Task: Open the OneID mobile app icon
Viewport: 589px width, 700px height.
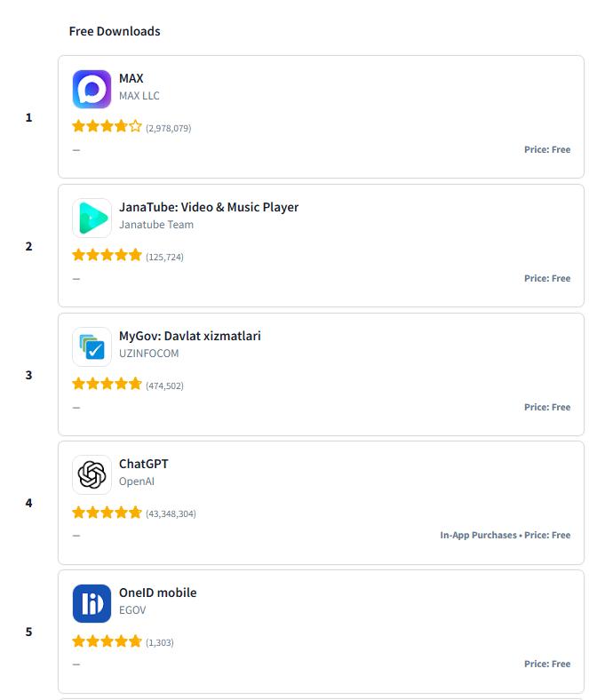Action: coord(92,603)
